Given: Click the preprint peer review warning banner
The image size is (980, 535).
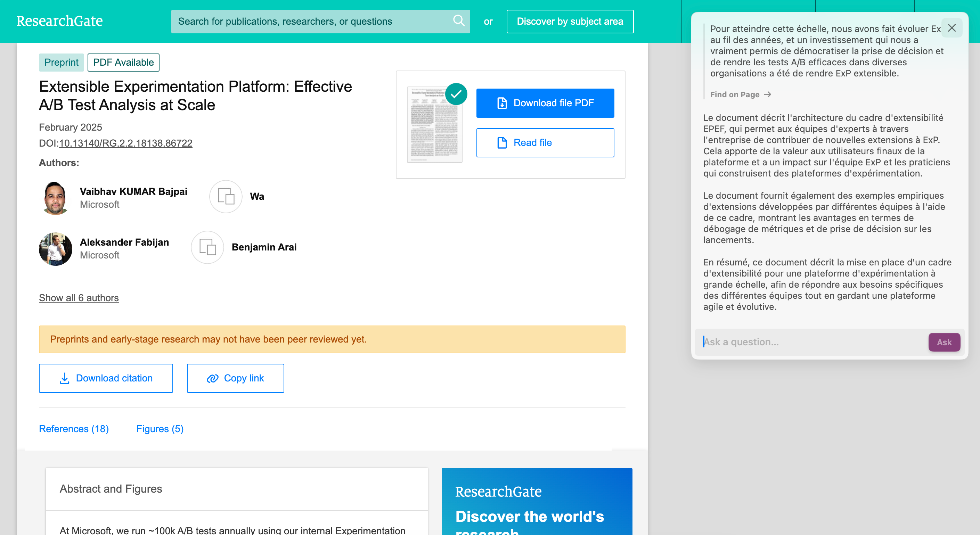Looking at the screenshot, I should point(332,339).
